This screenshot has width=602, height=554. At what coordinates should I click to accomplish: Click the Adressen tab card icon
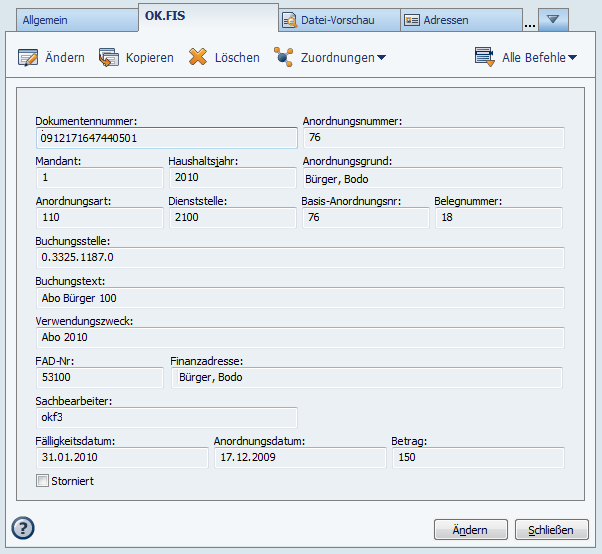click(x=411, y=20)
